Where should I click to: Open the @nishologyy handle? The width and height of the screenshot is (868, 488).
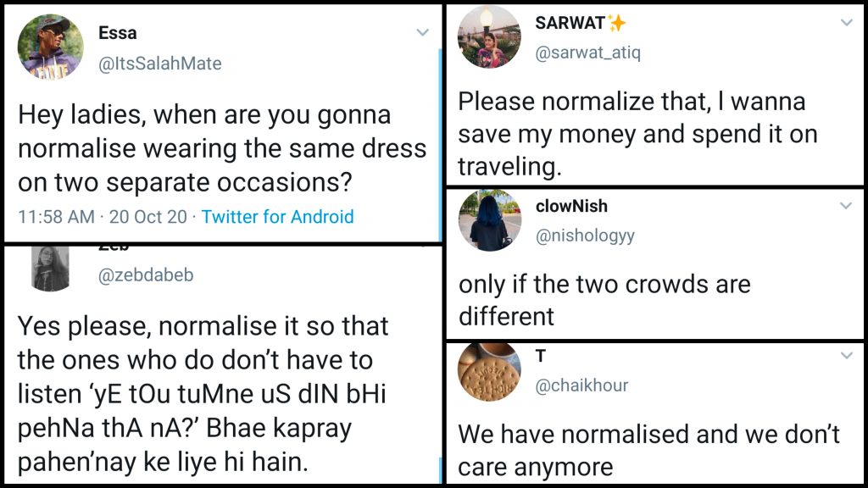coord(585,238)
